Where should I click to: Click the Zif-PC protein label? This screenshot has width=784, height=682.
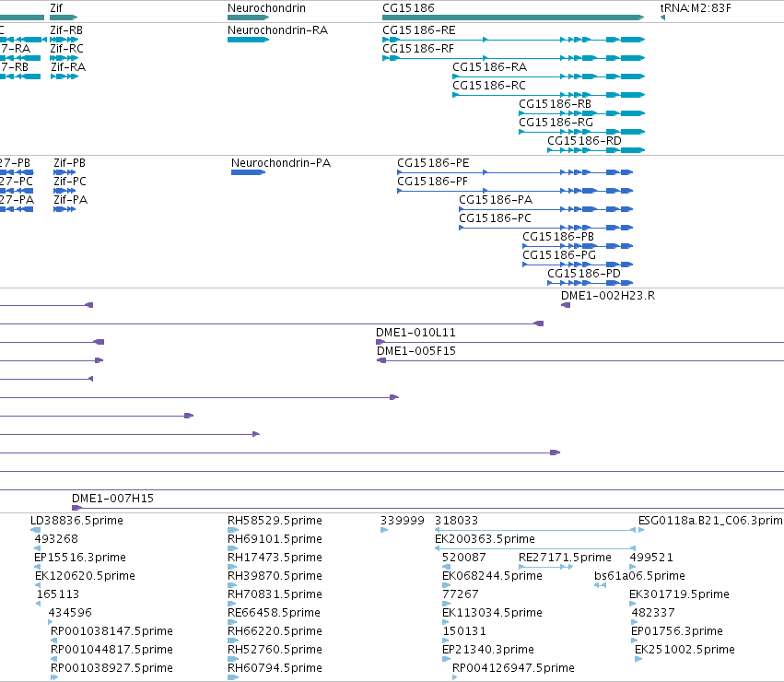coord(69,182)
